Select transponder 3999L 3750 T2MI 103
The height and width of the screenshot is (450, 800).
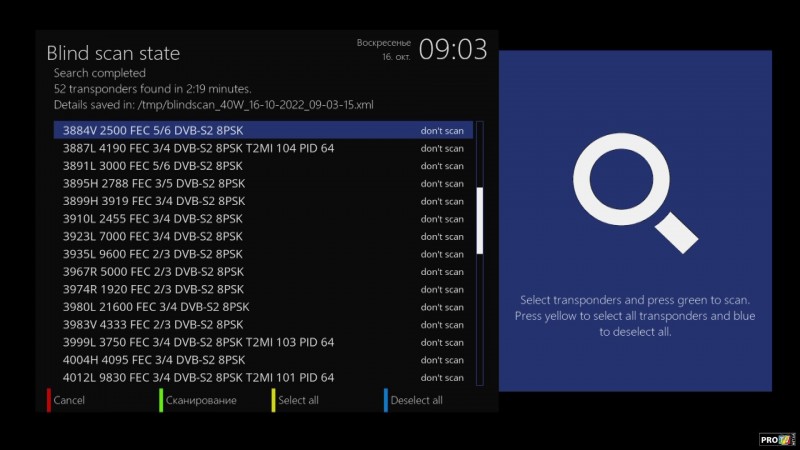198,343
